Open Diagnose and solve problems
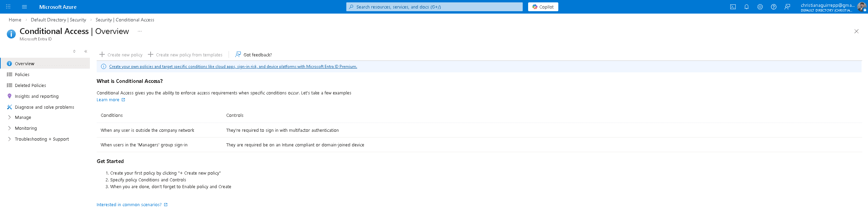Screen dimensions: 868x216 pos(45,107)
